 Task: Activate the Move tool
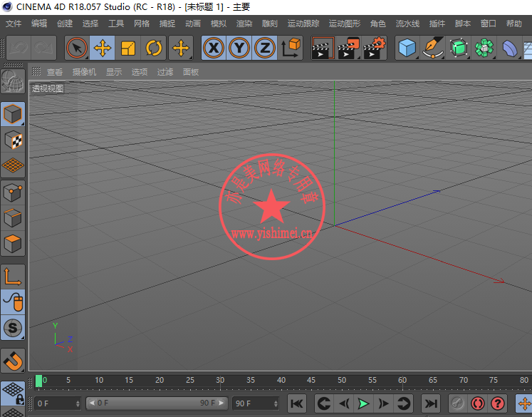(x=103, y=48)
